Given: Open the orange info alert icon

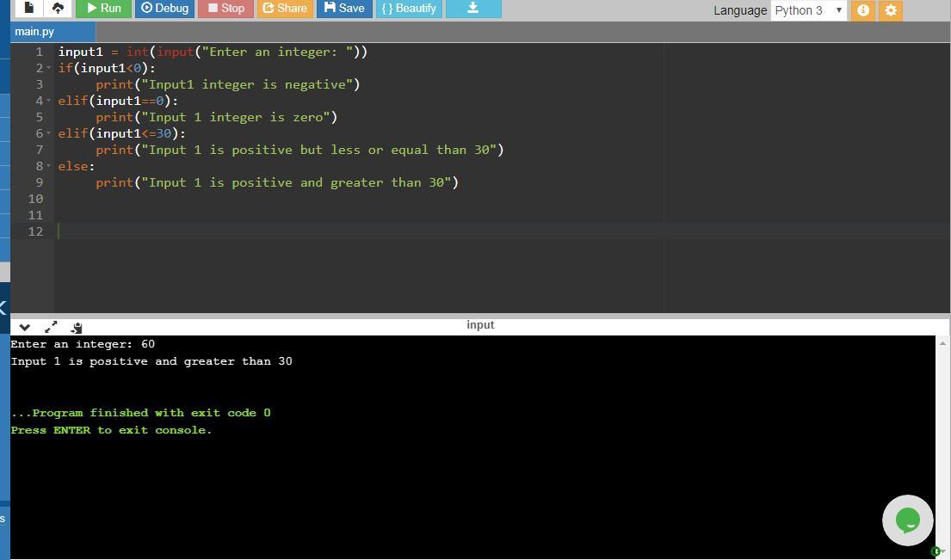Looking at the screenshot, I should [862, 10].
